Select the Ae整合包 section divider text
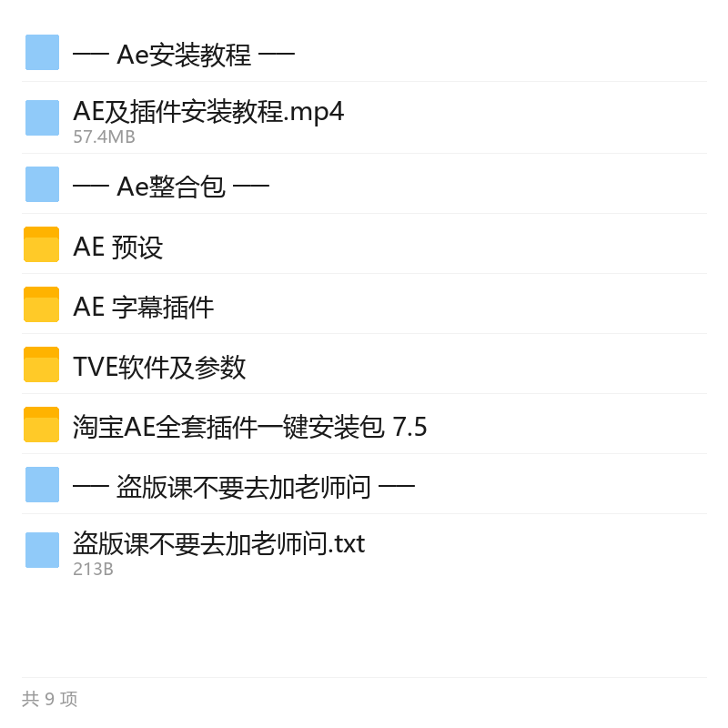The height and width of the screenshot is (728, 728). [x=171, y=187]
